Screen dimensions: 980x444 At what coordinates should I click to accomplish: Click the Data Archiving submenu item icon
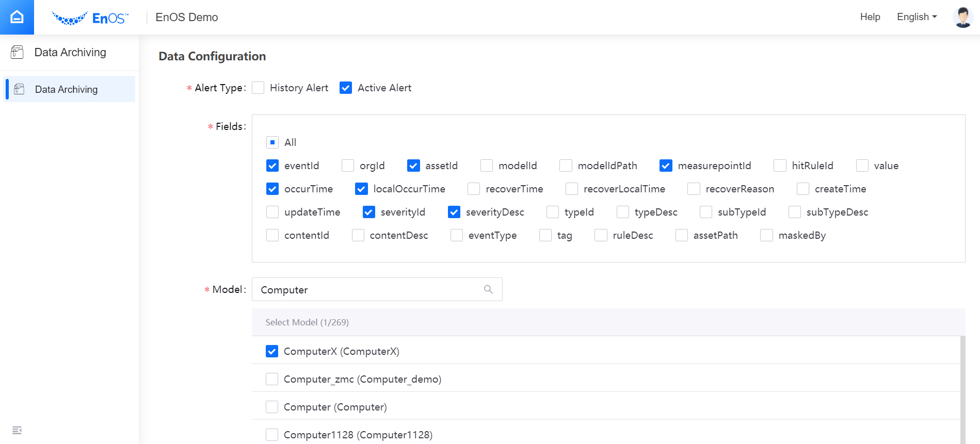coord(20,89)
